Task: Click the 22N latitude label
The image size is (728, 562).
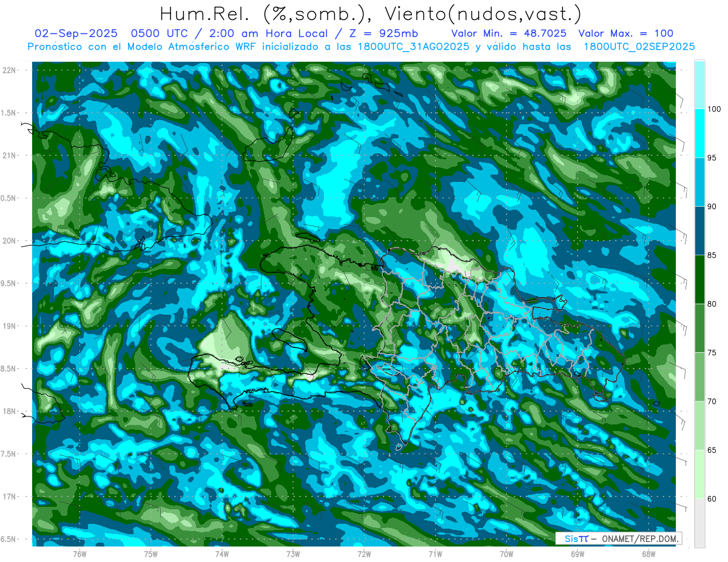Action: (10, 70)
